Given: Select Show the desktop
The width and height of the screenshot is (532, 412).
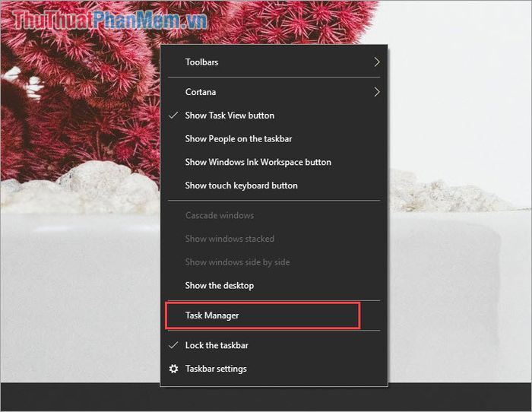Looking at the screenshot, I should [274, 285].
